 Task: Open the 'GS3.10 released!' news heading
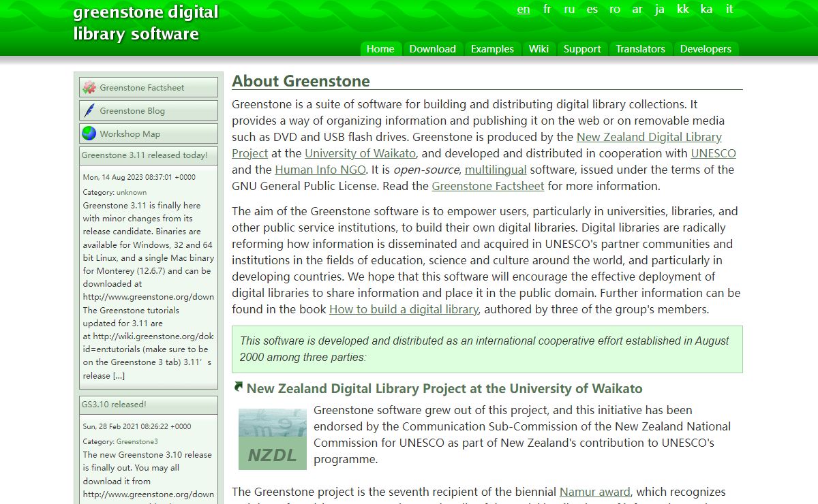tap(114, 405)
